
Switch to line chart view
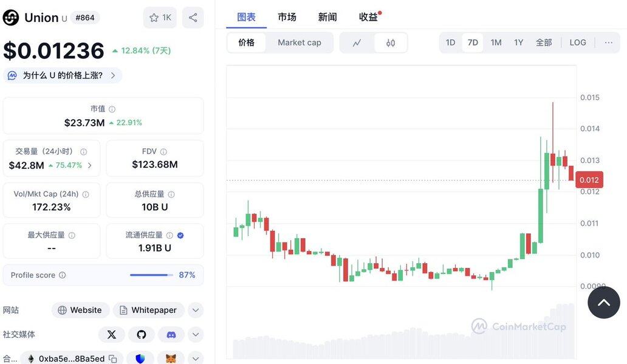click(357, 43)
